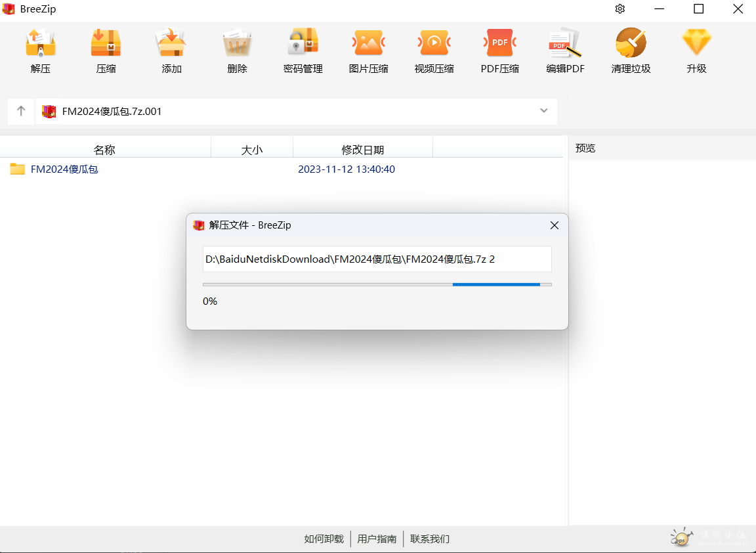
Task: Run the 清理垃圾 junk cleaner
Action: [x=631, y=43]
